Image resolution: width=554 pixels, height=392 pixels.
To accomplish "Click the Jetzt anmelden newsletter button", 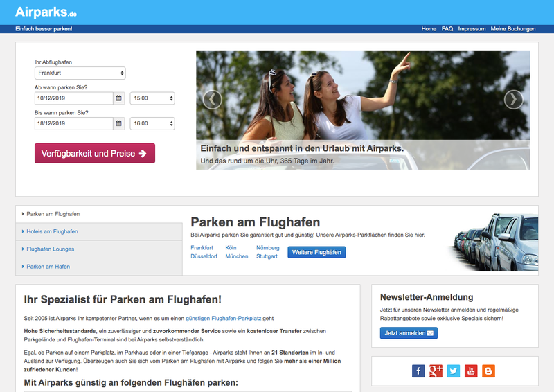I will [409, 333].
